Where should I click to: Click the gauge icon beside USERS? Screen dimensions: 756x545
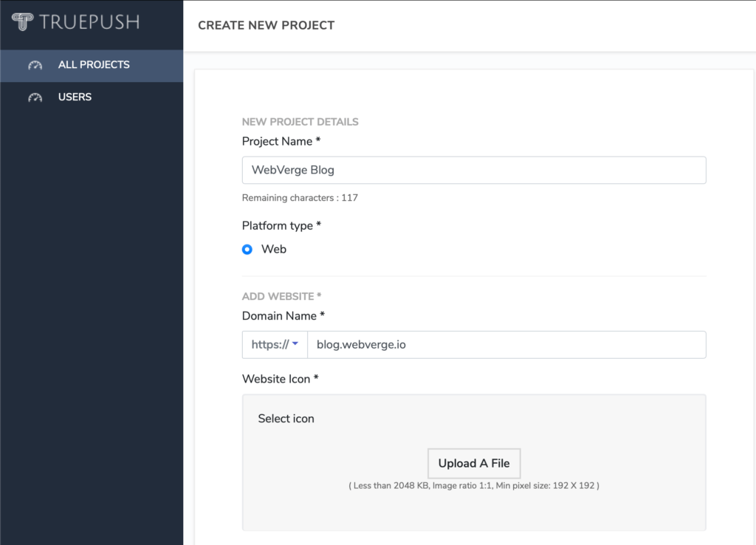click(35, 97)
